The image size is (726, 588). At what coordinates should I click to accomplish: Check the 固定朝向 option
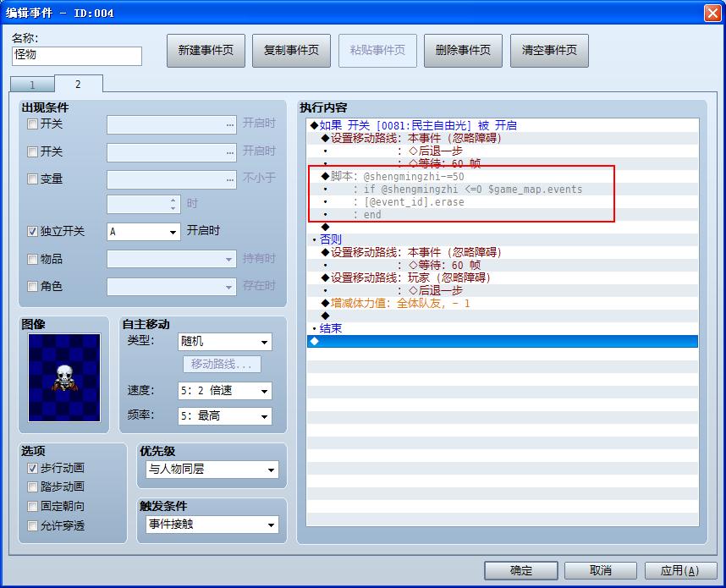point(32,507)
